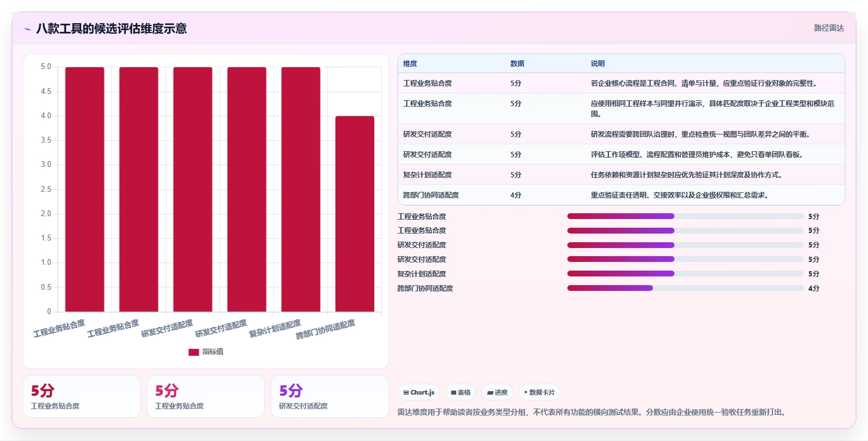Click the 数据卡片 chip
This screenshot has height=441, width=868.
coord(539,392)
